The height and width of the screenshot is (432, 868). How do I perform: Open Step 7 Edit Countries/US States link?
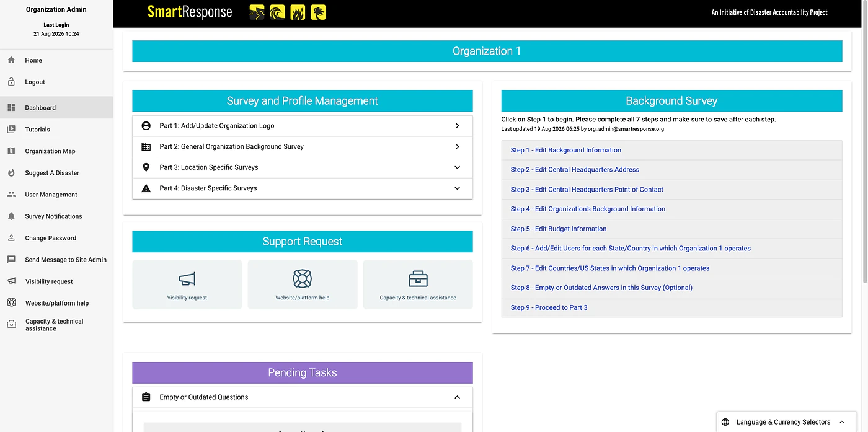coord(610,268)
